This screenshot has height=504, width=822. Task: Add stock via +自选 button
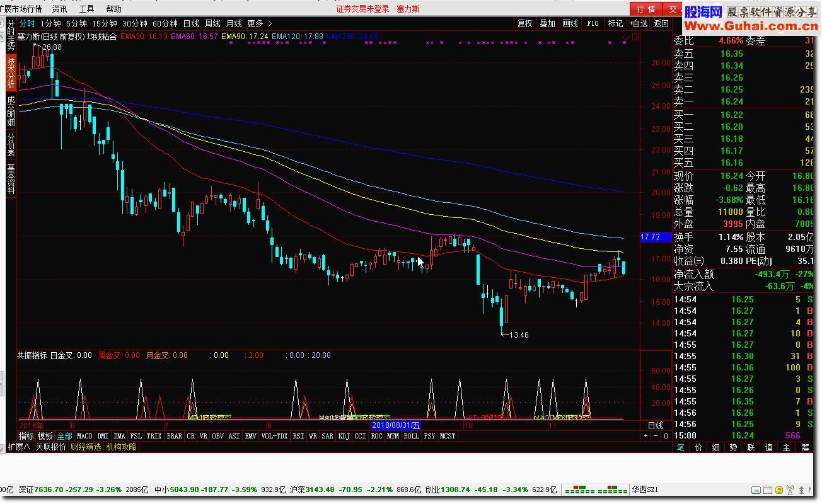pyautogui.click(x=638, y=23)
